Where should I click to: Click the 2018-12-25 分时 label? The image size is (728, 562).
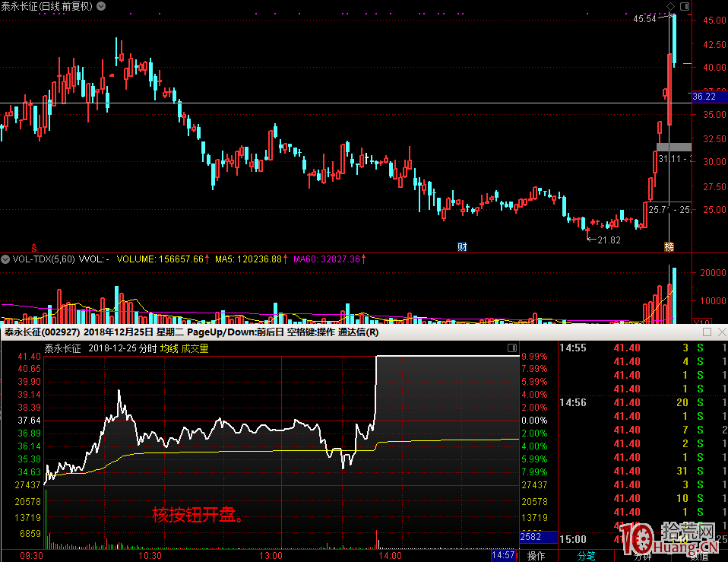coord(122,348)
